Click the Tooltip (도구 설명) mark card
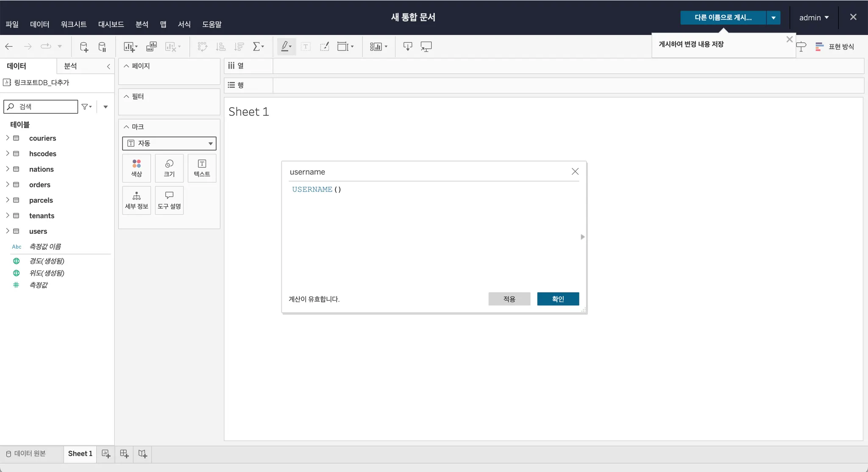 169,200
